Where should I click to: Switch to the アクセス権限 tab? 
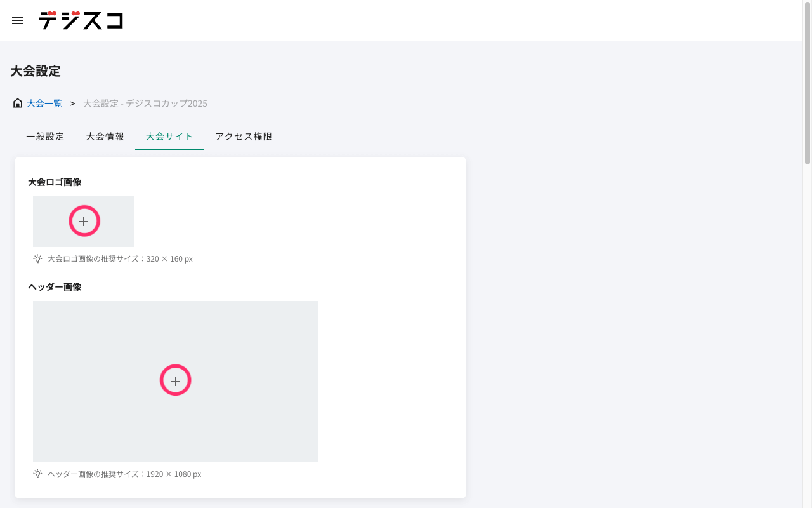click(x=244, y=137)
